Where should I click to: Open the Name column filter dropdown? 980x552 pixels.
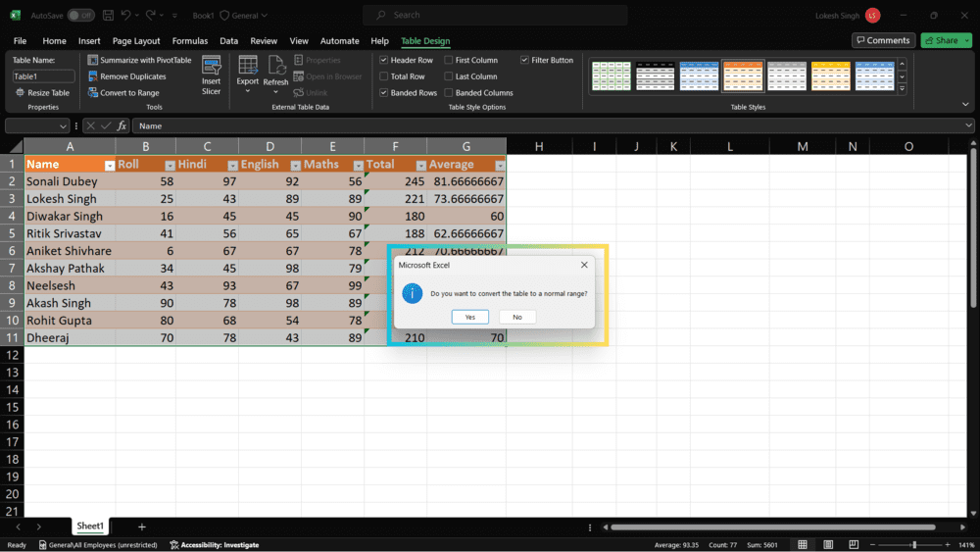pos(110,166)
